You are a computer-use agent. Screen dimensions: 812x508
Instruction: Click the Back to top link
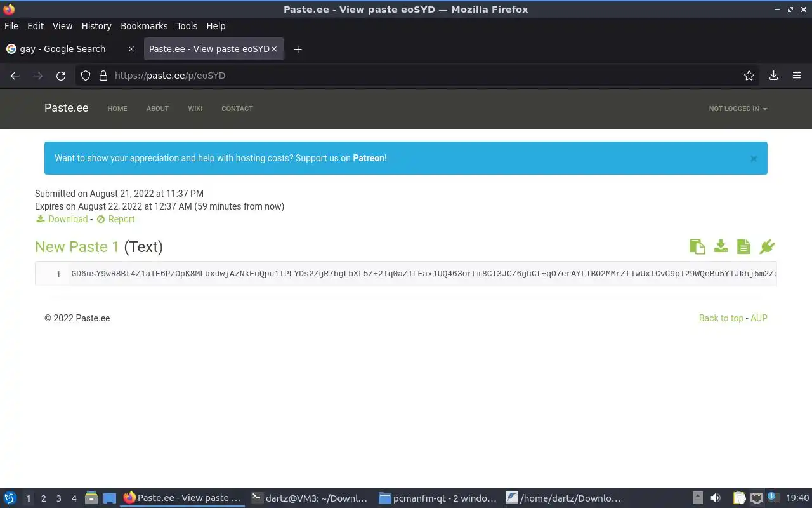point(721,318)
